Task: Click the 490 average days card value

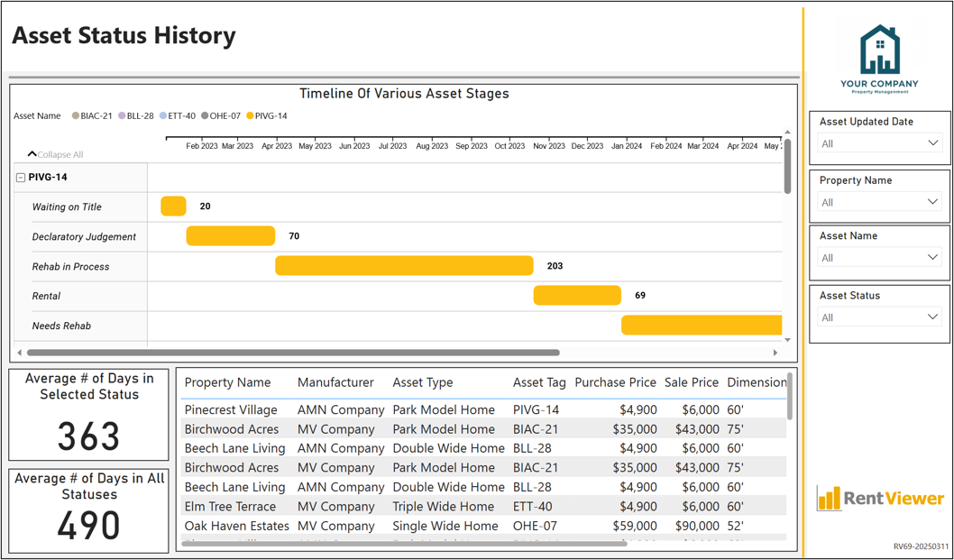Action: point(89,527)
